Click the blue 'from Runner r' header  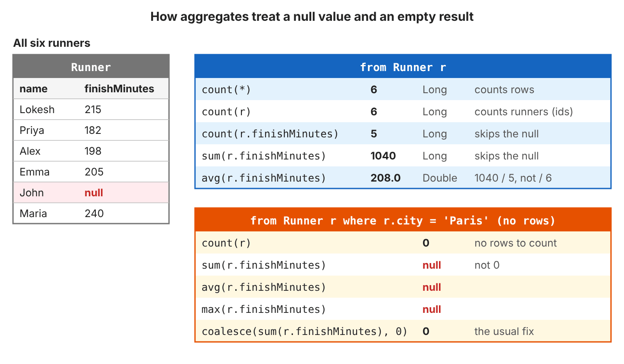click(x=403, y=67)
